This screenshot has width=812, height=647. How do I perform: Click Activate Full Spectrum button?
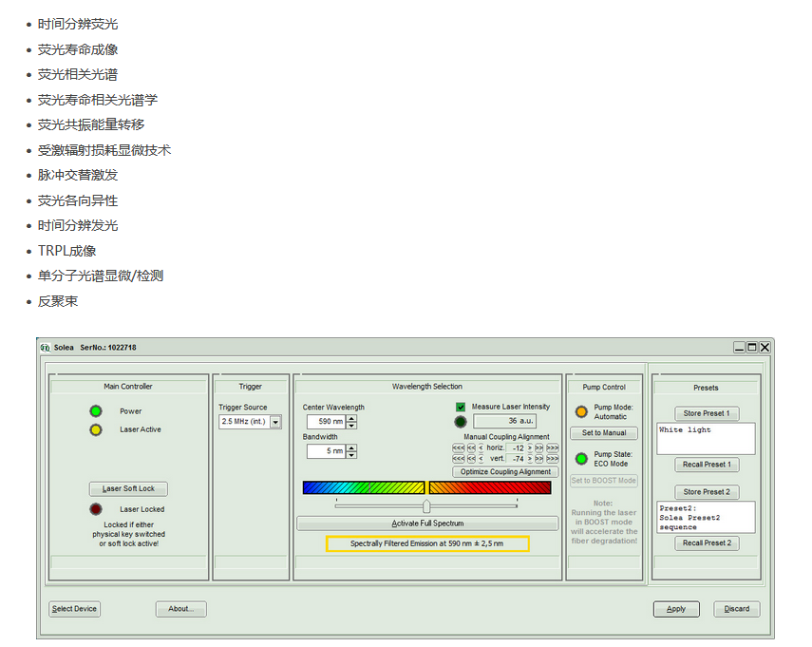427,523
